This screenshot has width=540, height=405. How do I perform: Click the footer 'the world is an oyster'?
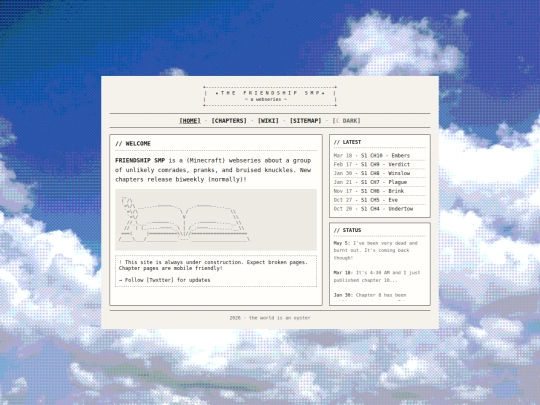[280, 318]
